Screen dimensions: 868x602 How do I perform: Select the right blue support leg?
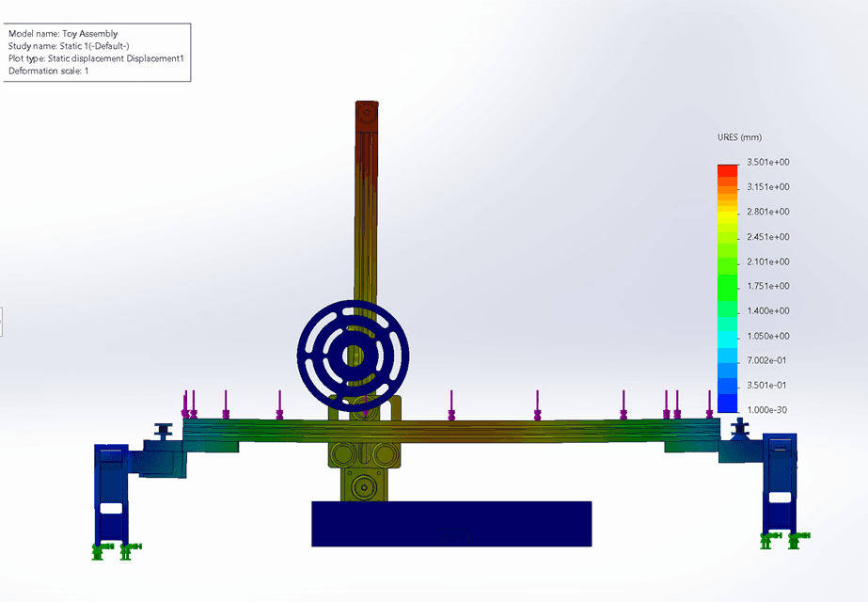pos(780,484)
